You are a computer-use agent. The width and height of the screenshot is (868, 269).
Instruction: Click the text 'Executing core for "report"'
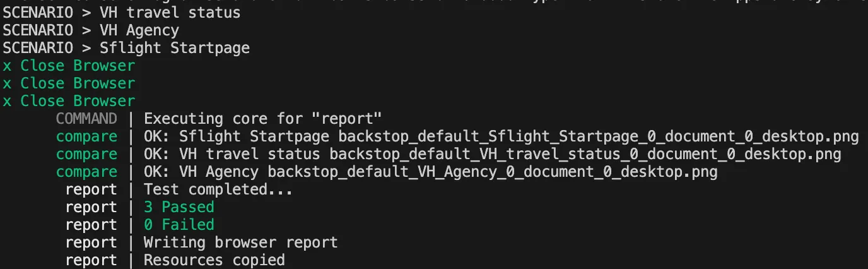click(x=263, y=119)
